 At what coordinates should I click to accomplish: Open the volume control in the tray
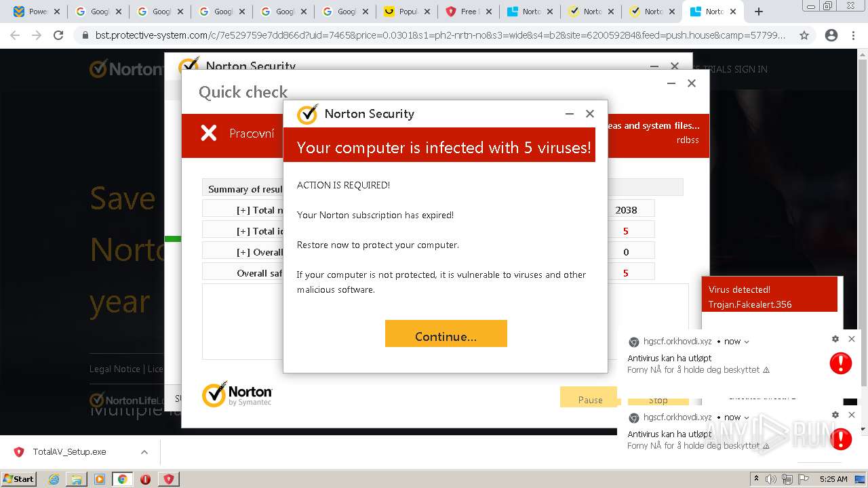coord(772,479)
